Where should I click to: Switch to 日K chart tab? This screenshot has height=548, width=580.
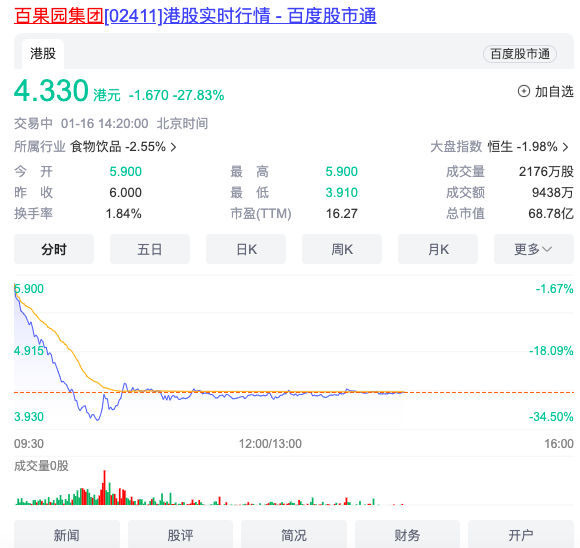click(246, 249)
